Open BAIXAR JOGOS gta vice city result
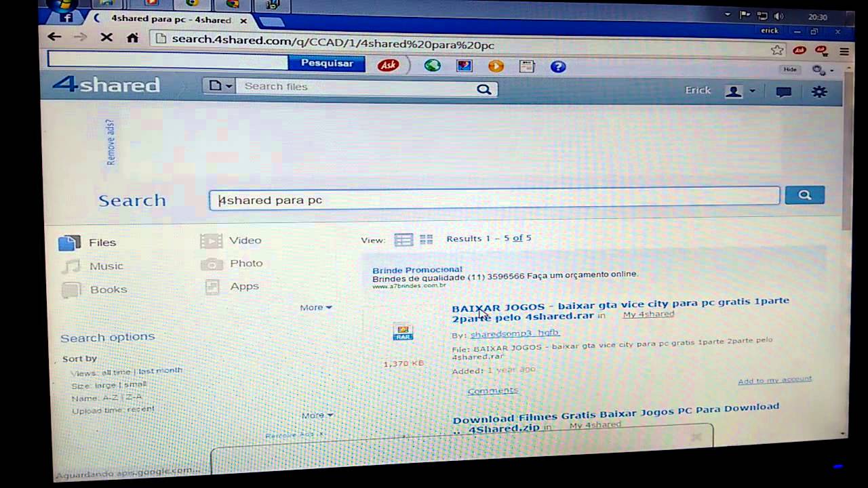Image resolution: width=868 pixels, height=488 pixels. [x=620, y=308]
